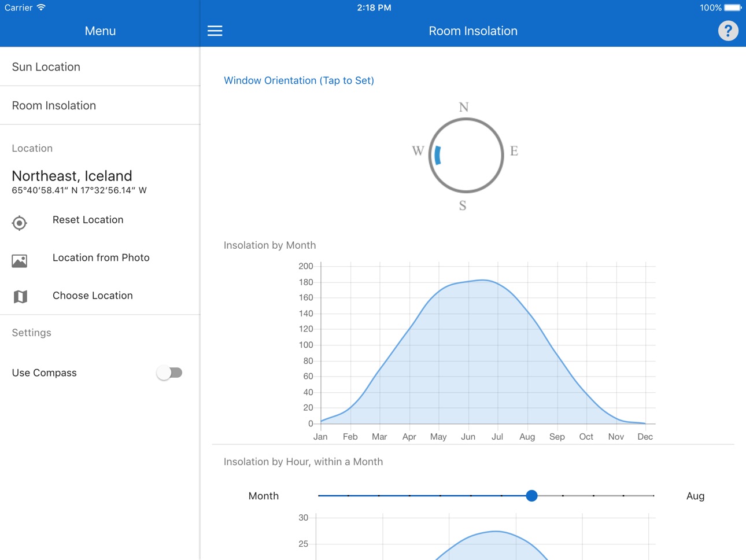
Task: Click the blue window marker on compass
Action: (x=438, y=155)
